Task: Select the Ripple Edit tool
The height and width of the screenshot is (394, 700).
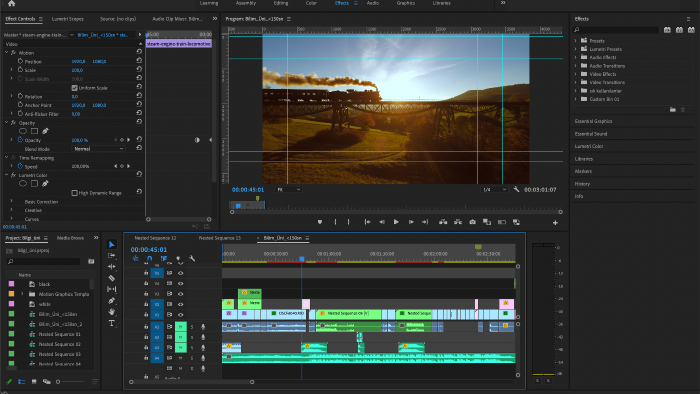Action: [112, 266]
